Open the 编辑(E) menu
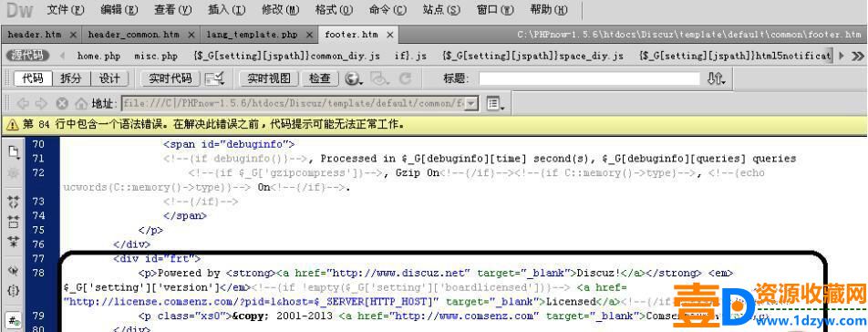 click(x=119, y=10)
